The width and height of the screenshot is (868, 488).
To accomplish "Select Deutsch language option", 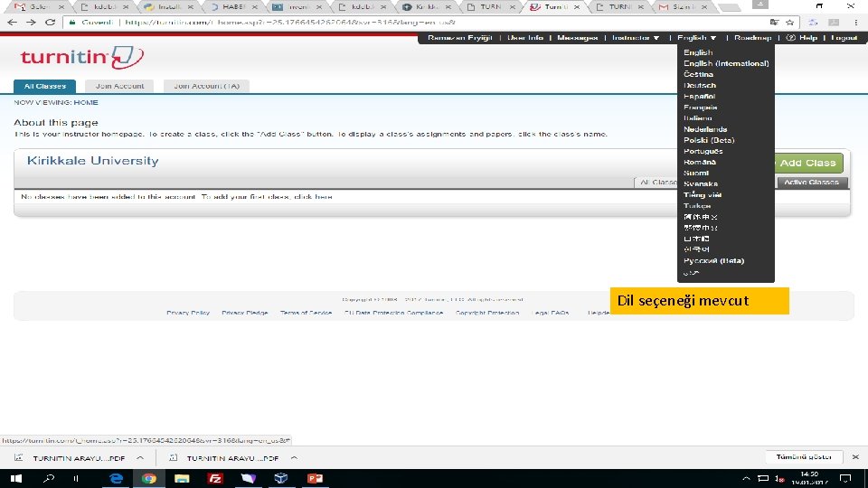I will [x=699, y=85].
